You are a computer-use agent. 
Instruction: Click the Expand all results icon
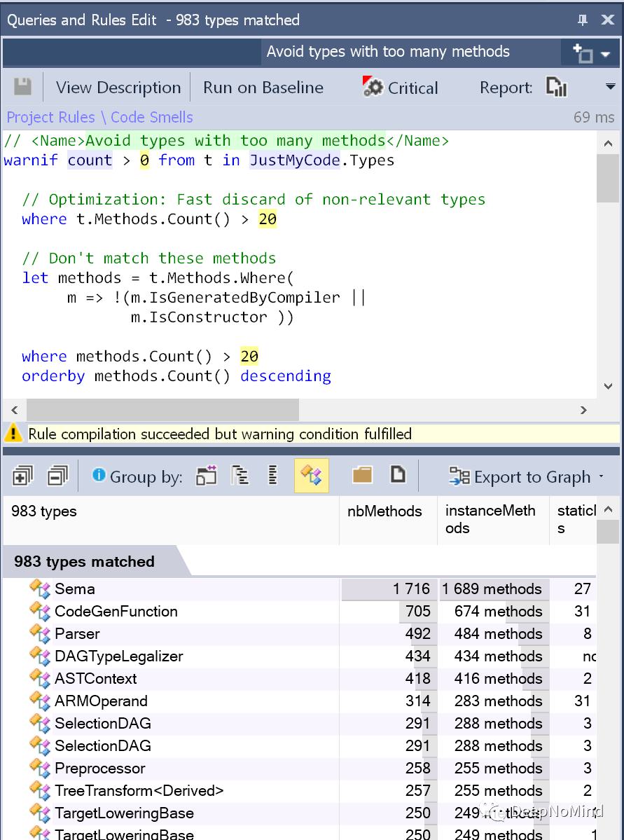pos(22,475)
